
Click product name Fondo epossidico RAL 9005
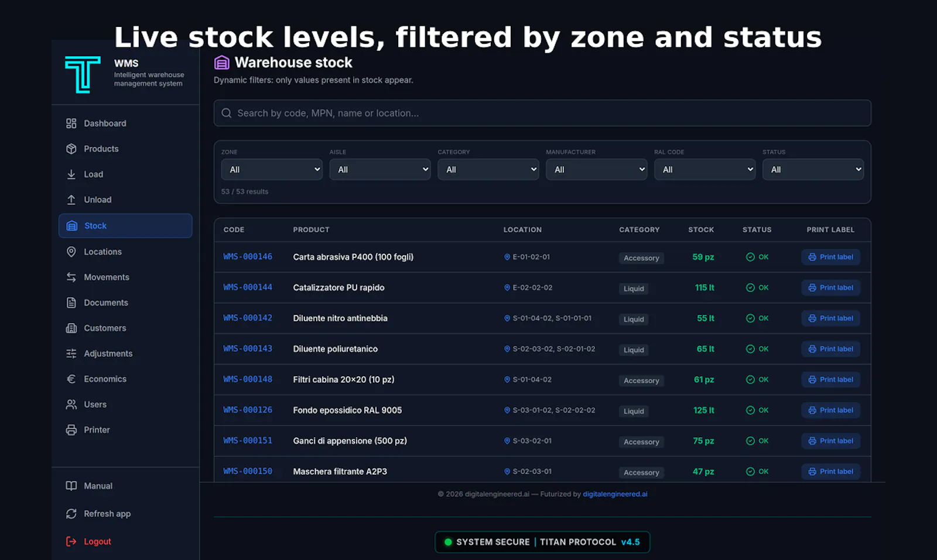pos(347,410)
